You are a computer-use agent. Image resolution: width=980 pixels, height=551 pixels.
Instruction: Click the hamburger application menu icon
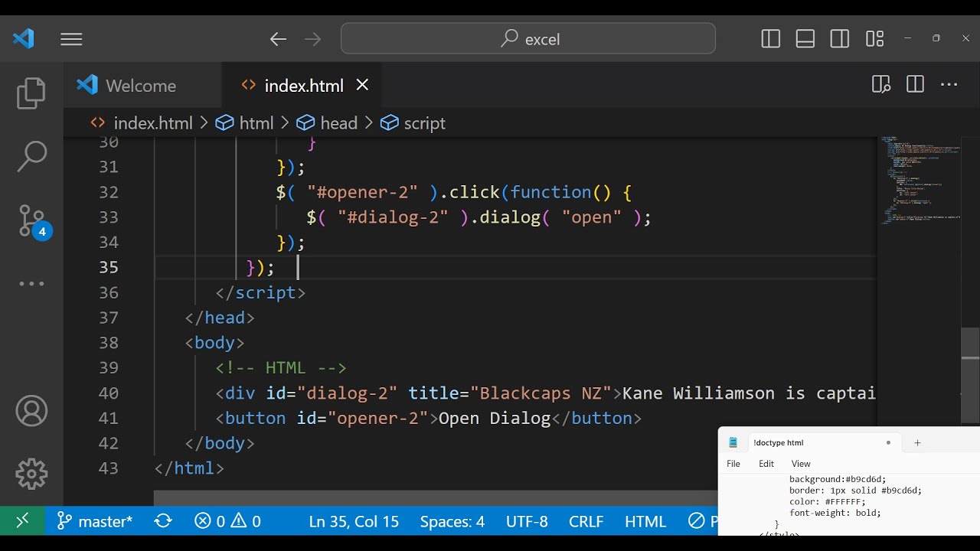(x=71, y=39)
